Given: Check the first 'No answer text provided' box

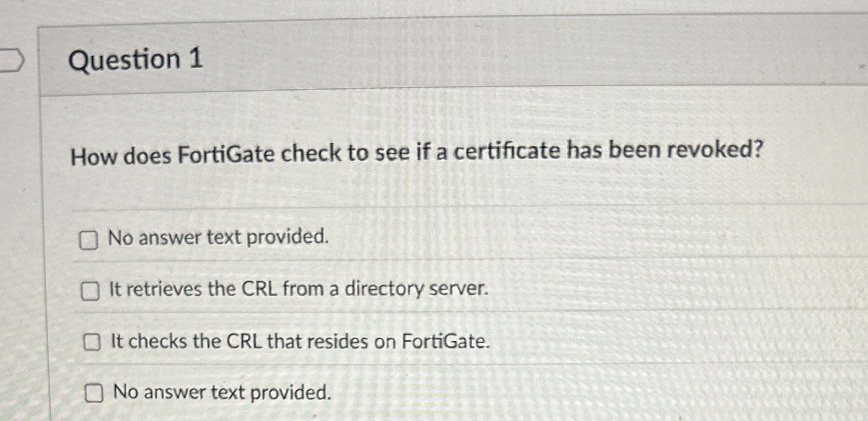Looking at the screenshot, I should tap(89, 240).
